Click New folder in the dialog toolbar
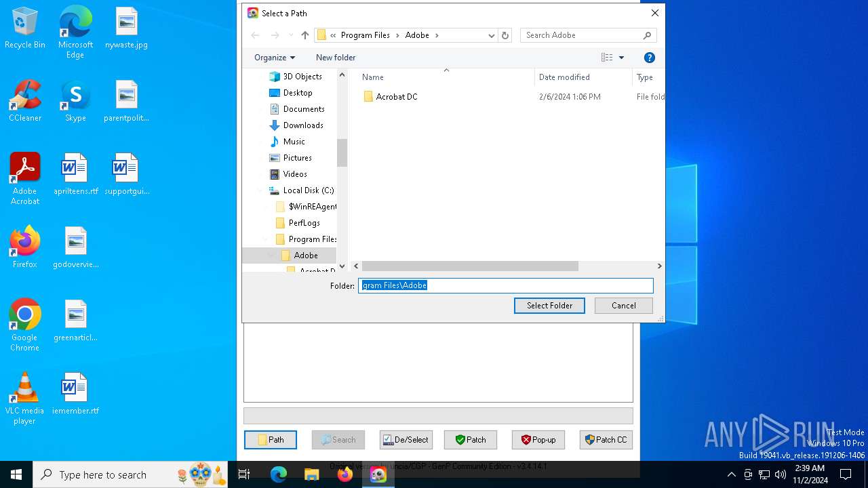The image size is (868, 488). coord(336,58)
